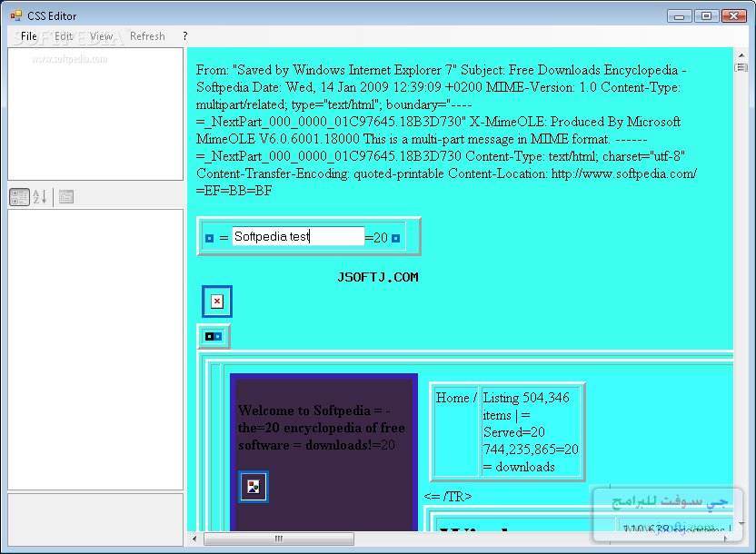Viewport: 756px width, 554px height.
Task: Open the ? help menu
Action: tap(185, 36)
